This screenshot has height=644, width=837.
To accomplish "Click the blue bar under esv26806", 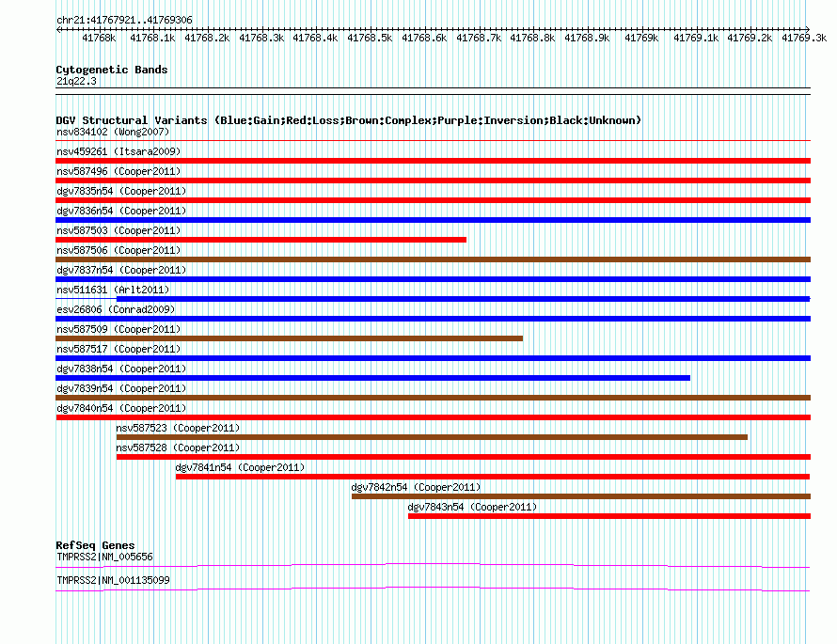I will 433,319.
